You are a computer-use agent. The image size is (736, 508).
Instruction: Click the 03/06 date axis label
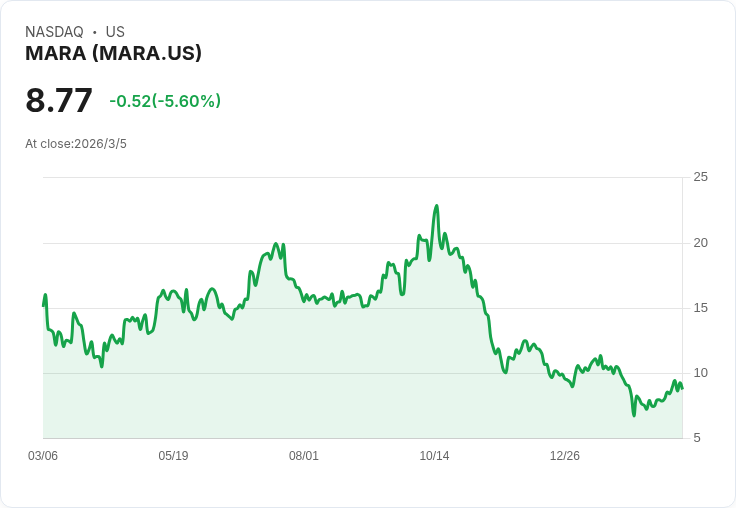[43, 456]
